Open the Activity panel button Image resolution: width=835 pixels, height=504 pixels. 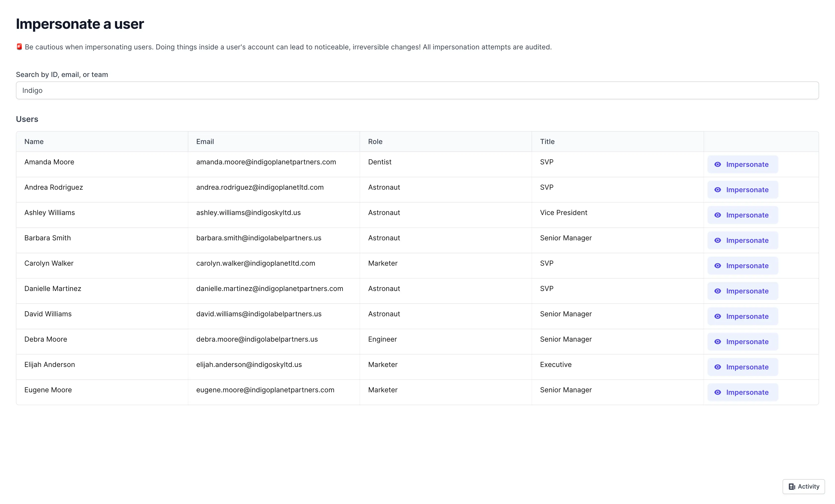(x=803, y=486)
